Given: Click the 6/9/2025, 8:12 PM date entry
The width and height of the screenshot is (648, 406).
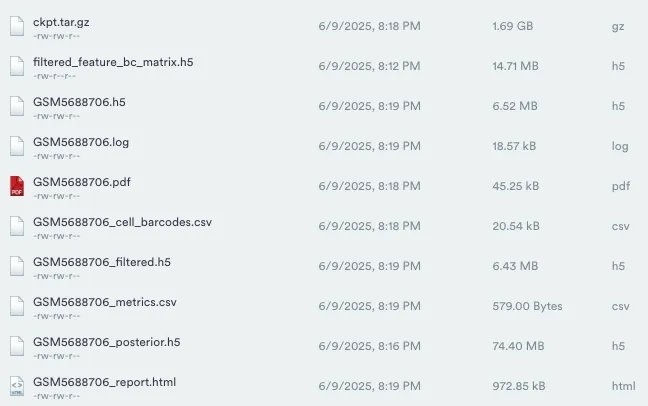Looking at the screenshot, I should coord(369,66).
